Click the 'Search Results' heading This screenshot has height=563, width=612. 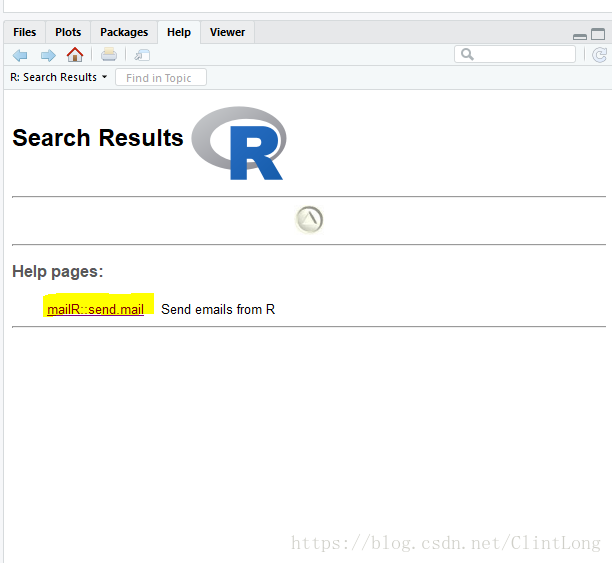98,138
